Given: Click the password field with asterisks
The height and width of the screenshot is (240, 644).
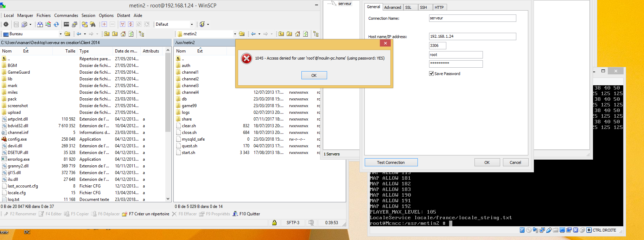Looking at the screenshot, I should pyautogui.click(x=456, y=64).
